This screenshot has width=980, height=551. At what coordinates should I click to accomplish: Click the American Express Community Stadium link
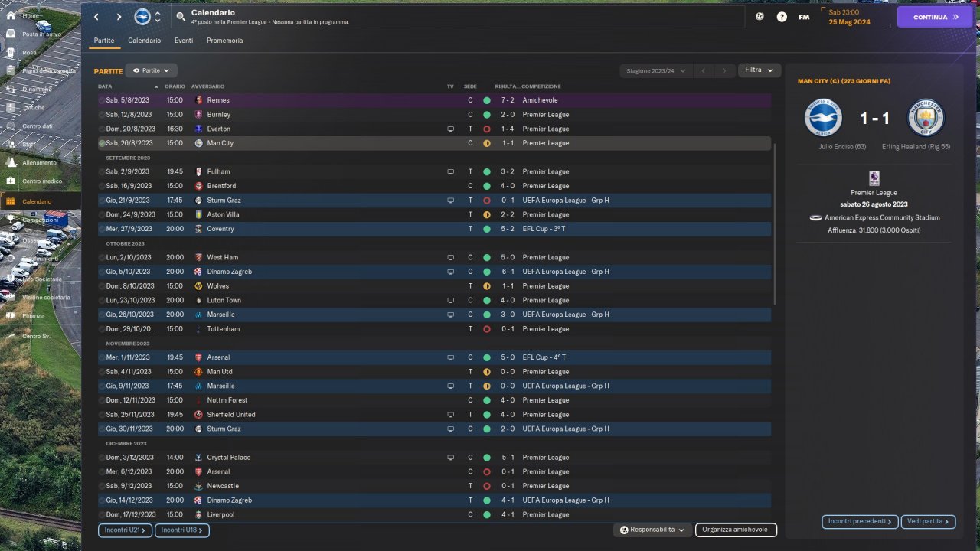point(882,217)
